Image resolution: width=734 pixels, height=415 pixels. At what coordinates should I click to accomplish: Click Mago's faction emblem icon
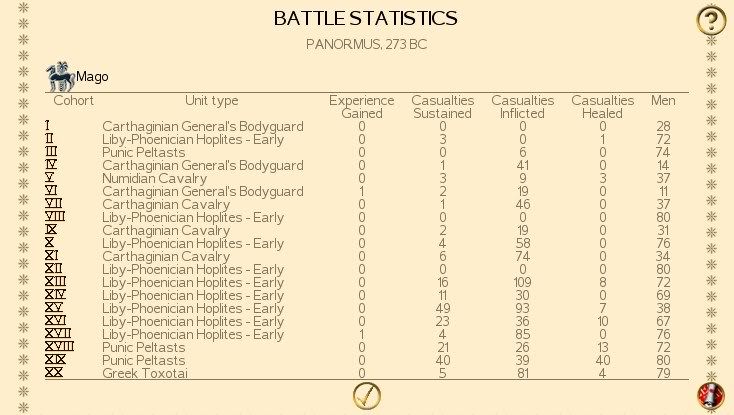(60, 74)
